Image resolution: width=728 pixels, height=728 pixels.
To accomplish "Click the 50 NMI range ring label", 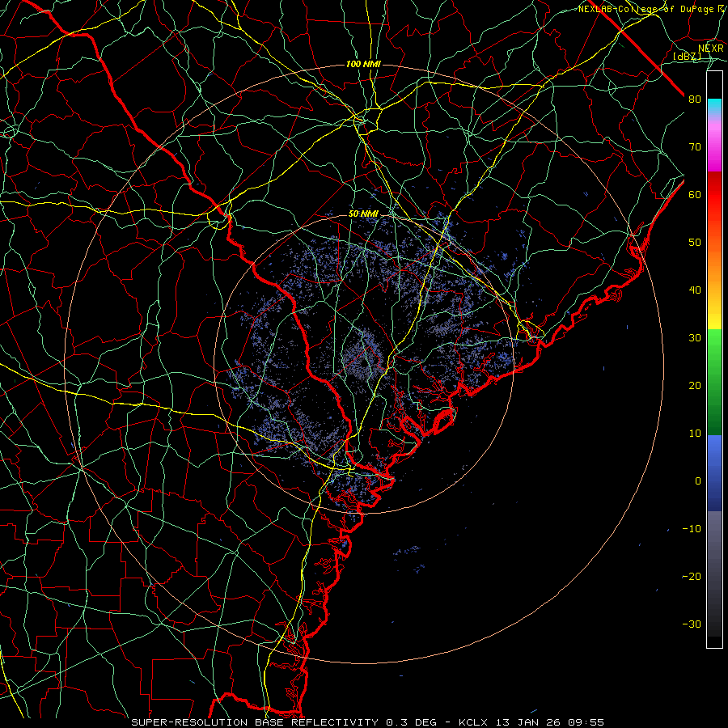I will 363,214.
